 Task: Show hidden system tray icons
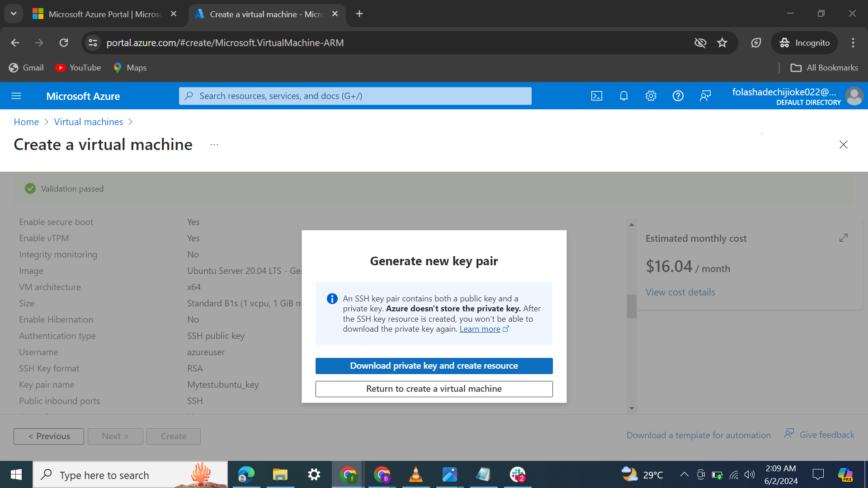tap(684, 474)
